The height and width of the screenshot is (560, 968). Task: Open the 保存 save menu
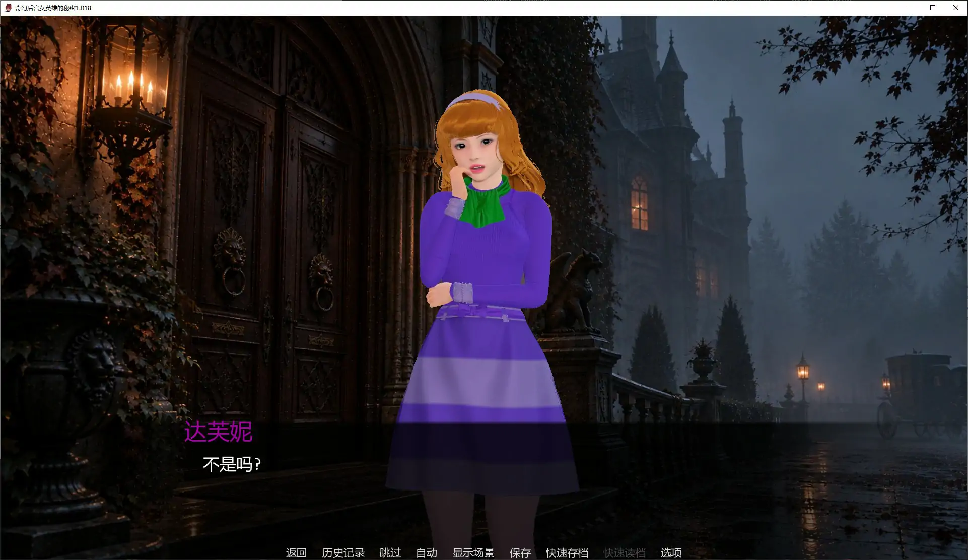[x=520, y=553]
